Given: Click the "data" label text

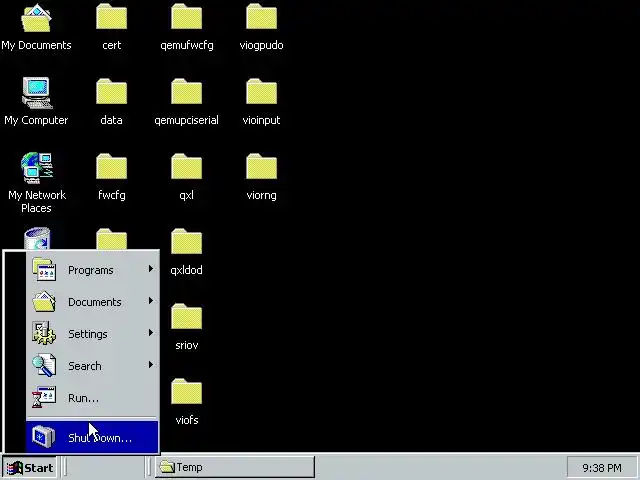Looking at the screenshot, I should click(x=111, y=120).
